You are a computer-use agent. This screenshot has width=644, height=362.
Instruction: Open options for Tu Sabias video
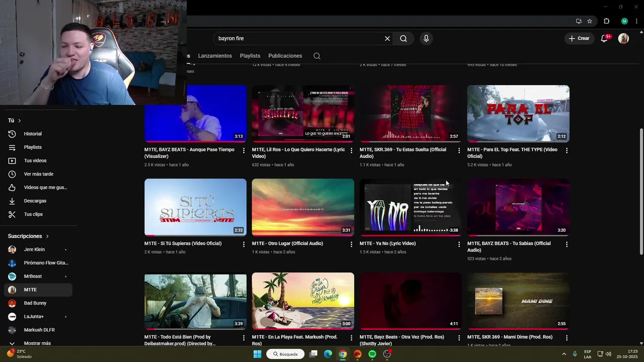tap(567, 244)
